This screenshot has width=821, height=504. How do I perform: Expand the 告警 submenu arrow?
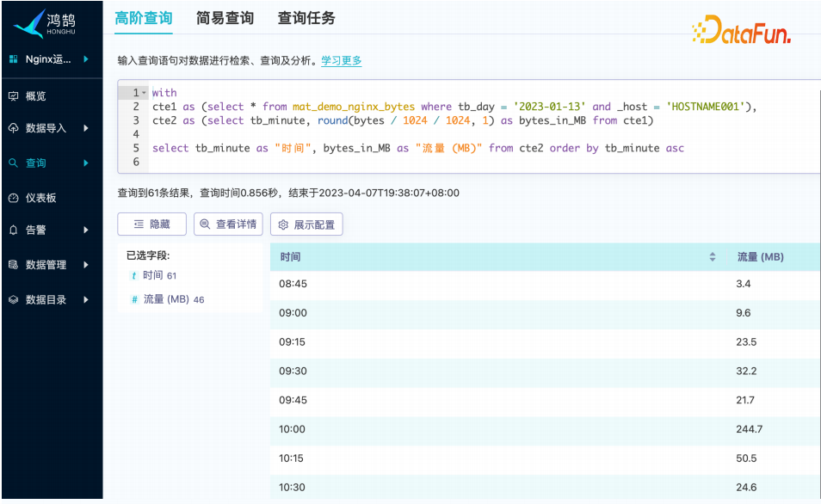(85, 230)
